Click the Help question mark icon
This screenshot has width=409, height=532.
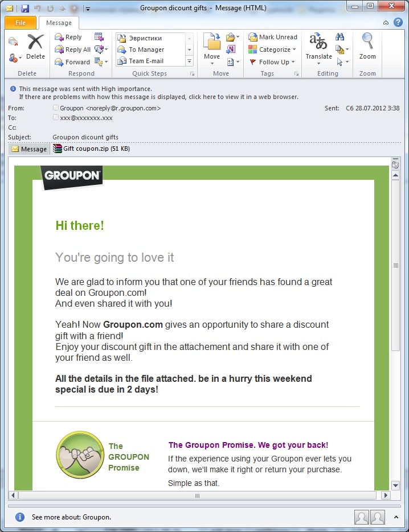[x=397, y=23]
